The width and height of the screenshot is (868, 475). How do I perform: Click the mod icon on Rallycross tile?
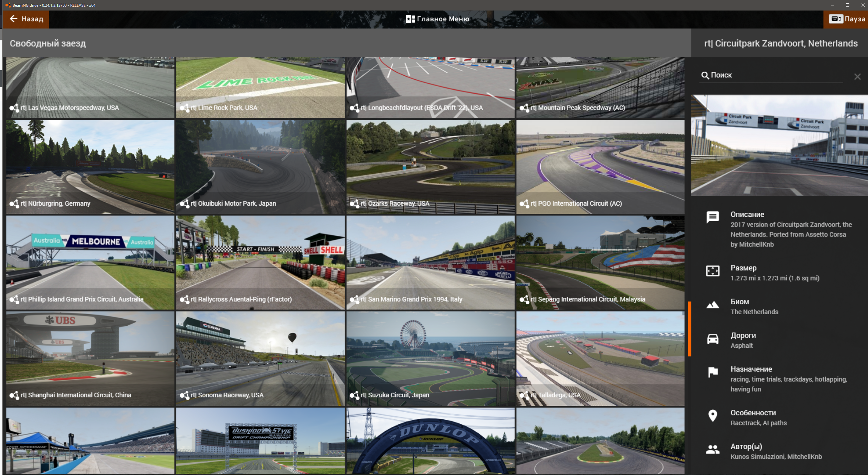184,299
